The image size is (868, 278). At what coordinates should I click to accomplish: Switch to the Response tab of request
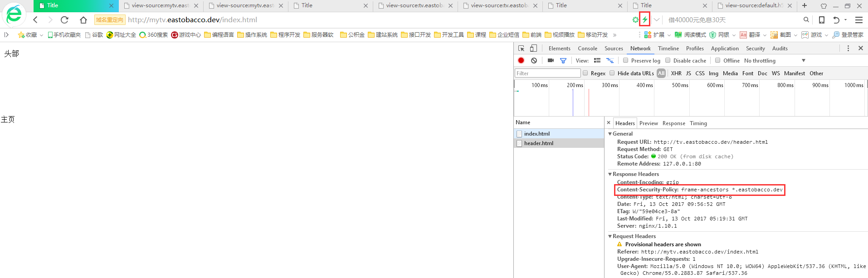tap(673, 123)
